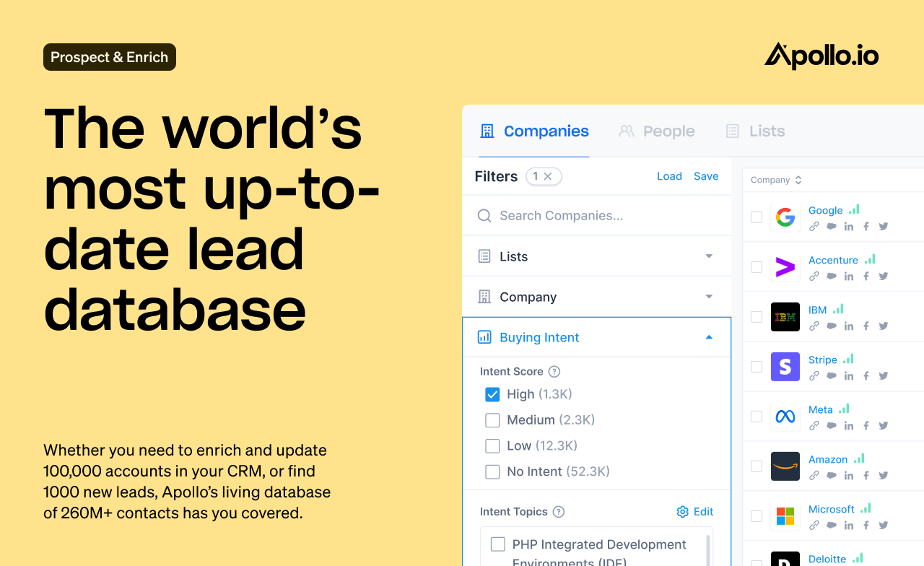Collapse the Buying Intent section

[x=597, y=337]
